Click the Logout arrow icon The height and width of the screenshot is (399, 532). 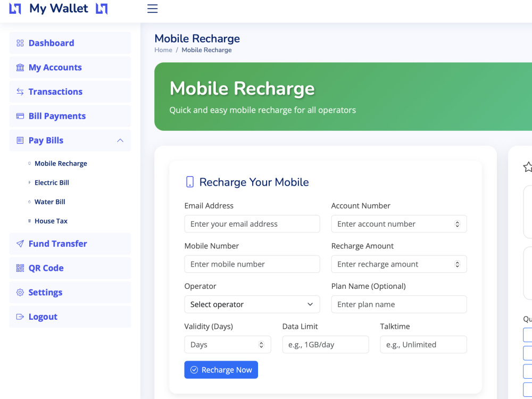(x=20, y=317)
